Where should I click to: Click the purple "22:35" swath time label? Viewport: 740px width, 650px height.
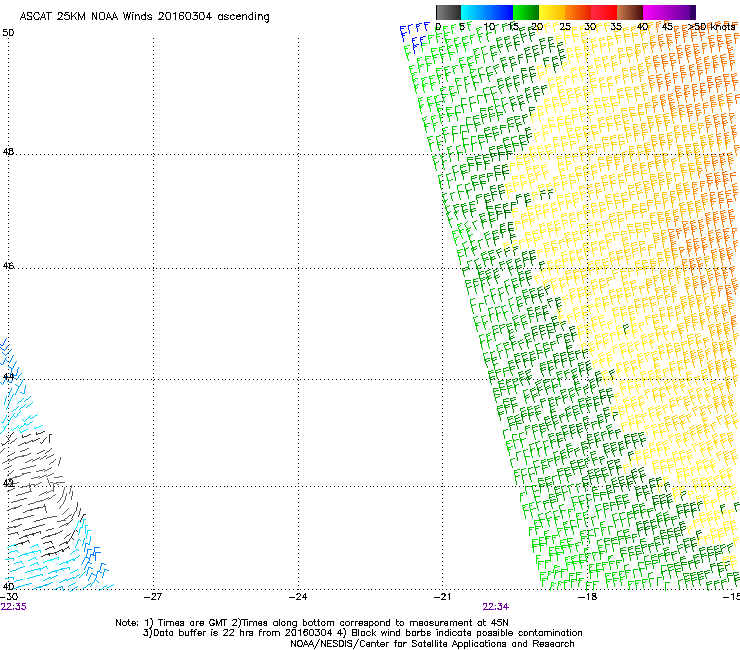tap(13, 607)
